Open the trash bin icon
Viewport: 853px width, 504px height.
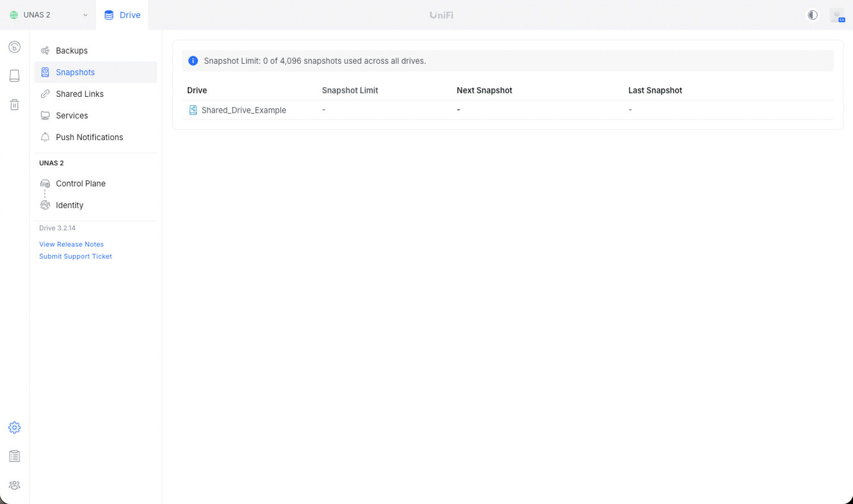point(15,105)
